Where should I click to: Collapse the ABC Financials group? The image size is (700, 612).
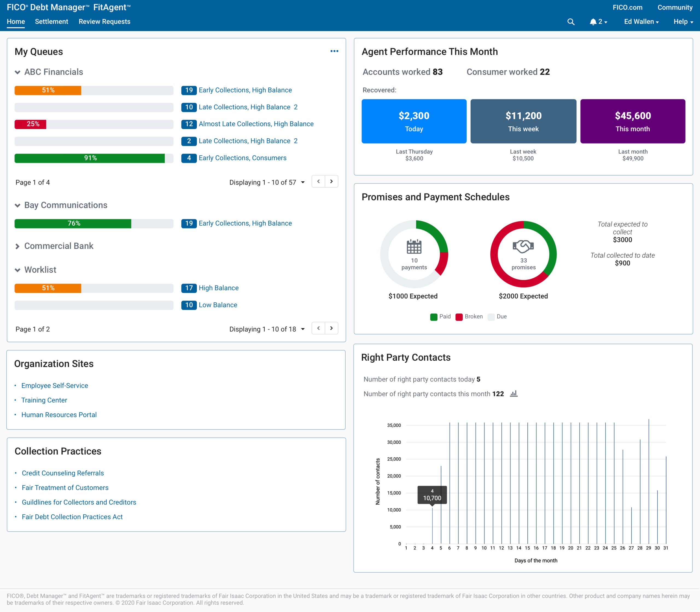click(17, 72)
